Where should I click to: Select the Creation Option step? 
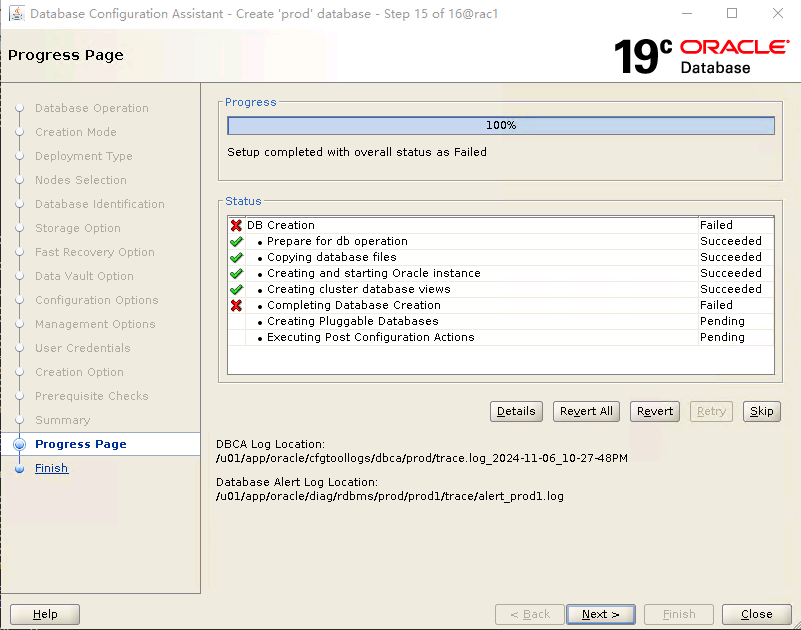(x=79, y=372)
